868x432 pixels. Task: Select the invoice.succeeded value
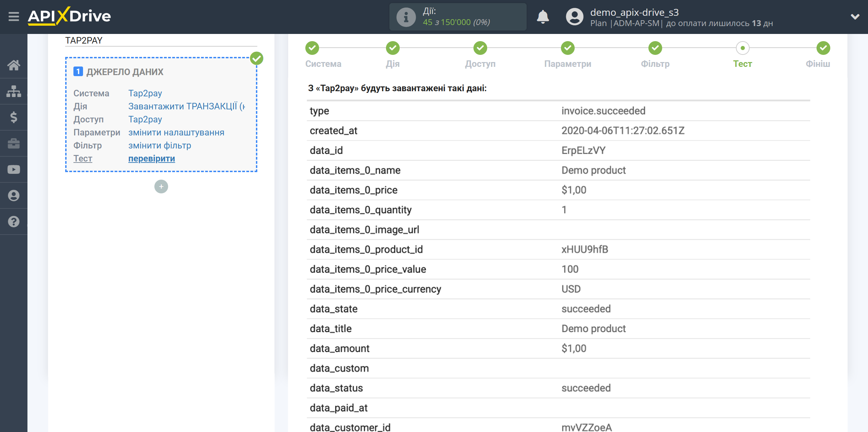(603, 111)
